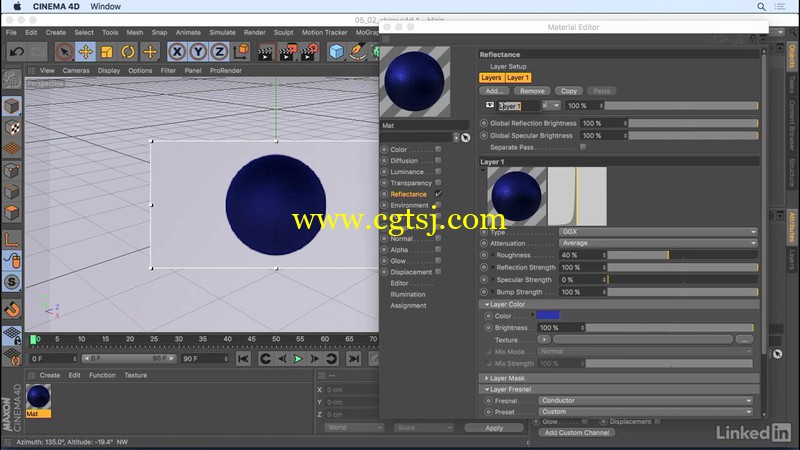The width and height of the screenshot is (800, 450).
Task: Click the Copy layer button
Action: [569, 91]
